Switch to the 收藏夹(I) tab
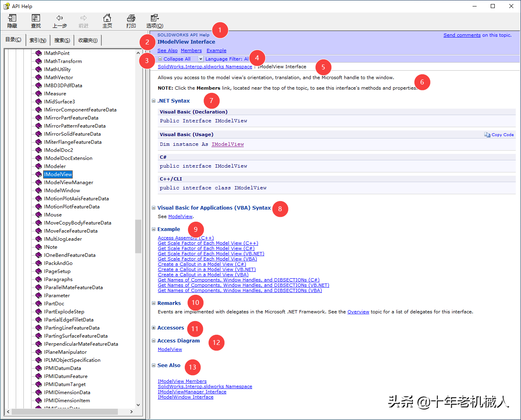 (88, 40)
